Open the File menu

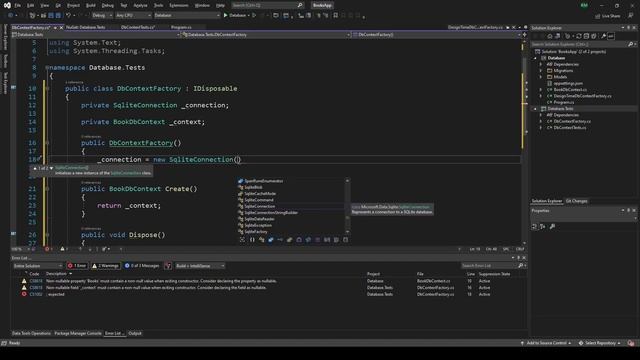(18, 5)
